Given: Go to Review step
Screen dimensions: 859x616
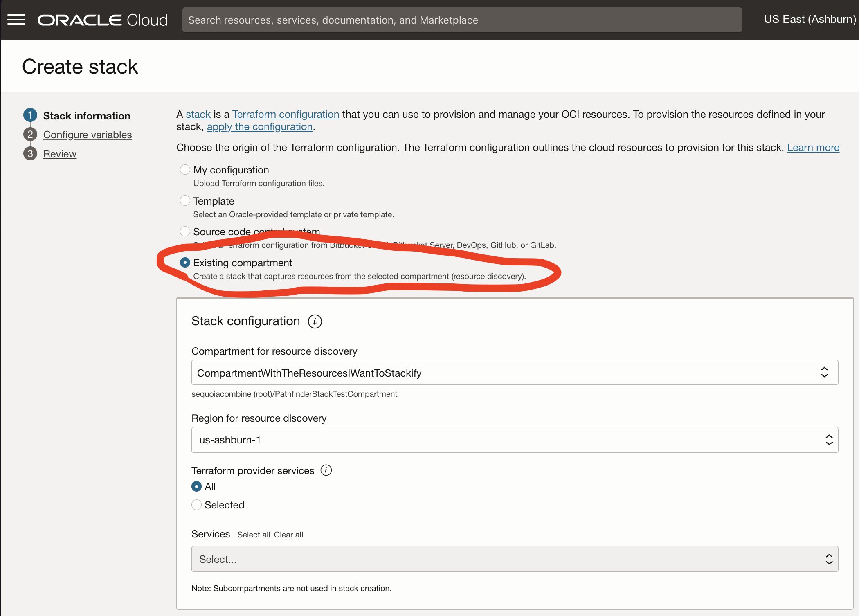Looking at the screenshot, I should pos(60,154).
